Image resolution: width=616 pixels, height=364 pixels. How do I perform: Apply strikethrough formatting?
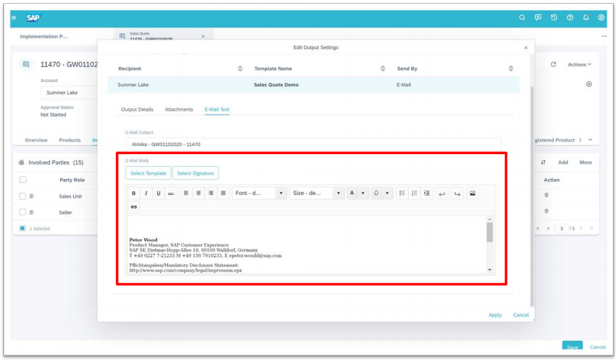(171, 193)
